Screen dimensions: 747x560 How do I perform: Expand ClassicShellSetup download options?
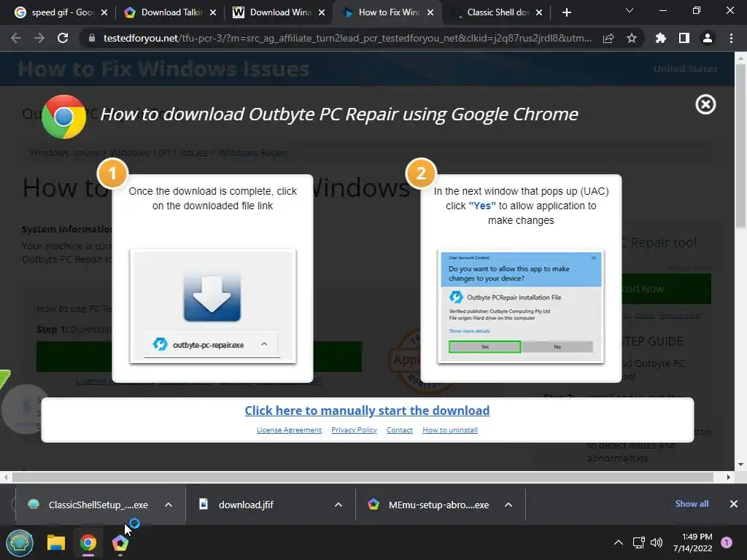169,505
